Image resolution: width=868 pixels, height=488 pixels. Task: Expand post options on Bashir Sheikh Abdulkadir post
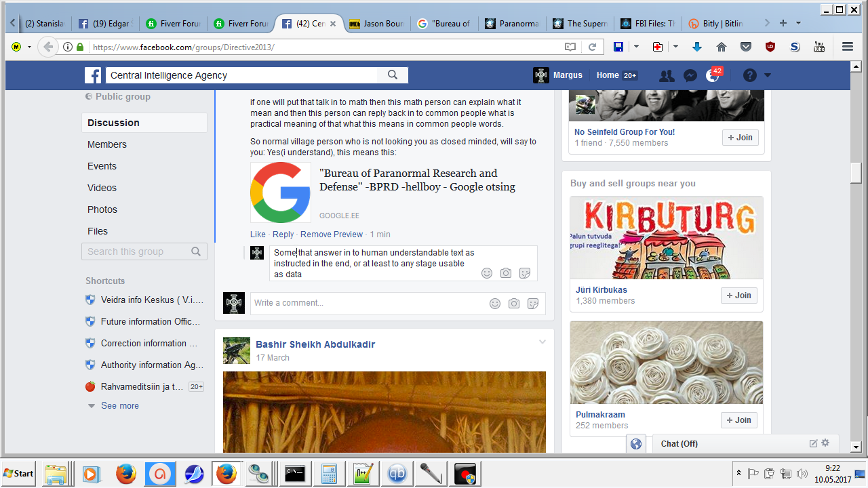(x=542, y=342)
